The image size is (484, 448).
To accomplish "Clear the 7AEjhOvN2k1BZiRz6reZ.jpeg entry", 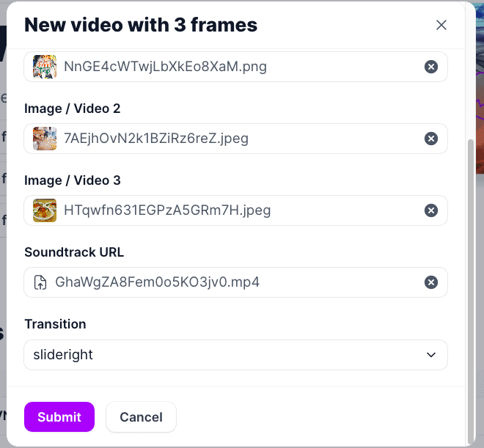I will (431, 139).
